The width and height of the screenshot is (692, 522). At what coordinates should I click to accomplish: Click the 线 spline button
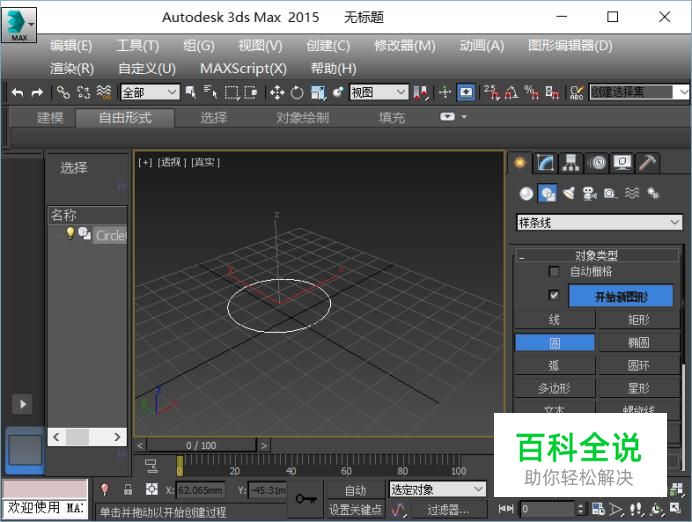click(x=555, y=319)
